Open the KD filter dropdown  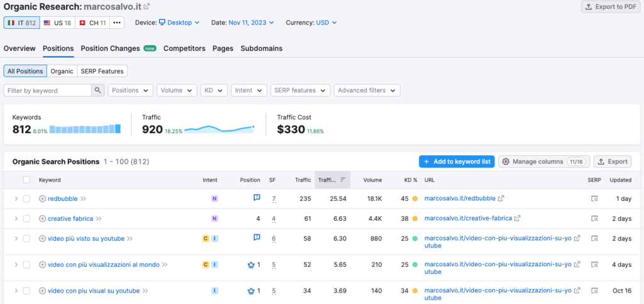tap(214, 90)
